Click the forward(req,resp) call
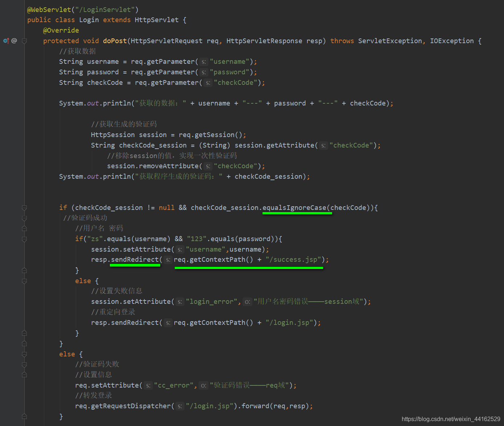This screenshot has width=504, height=426. (x=275, y=406)
